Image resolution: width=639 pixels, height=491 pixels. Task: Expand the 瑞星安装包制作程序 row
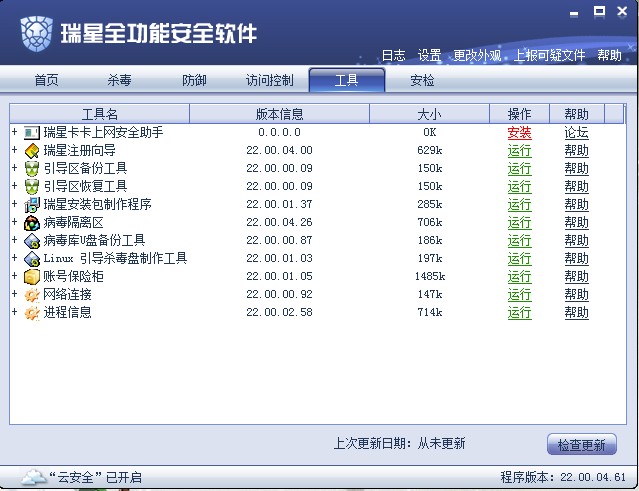tap(15, 203)
